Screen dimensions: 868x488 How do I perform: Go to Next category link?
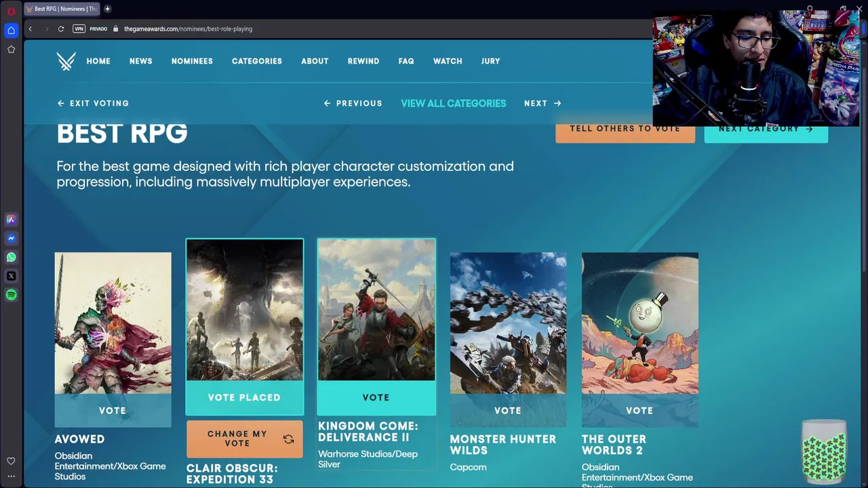(542, 103)
